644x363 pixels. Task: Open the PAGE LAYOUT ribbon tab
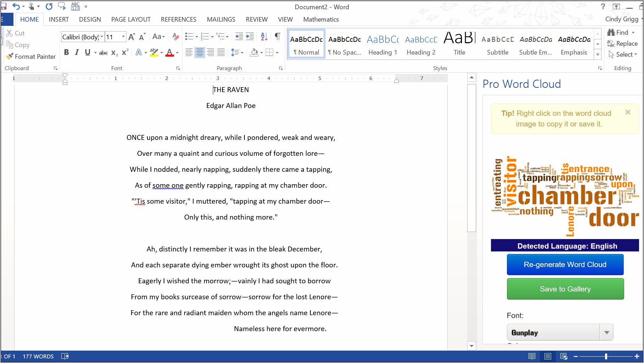coord(131,19)
